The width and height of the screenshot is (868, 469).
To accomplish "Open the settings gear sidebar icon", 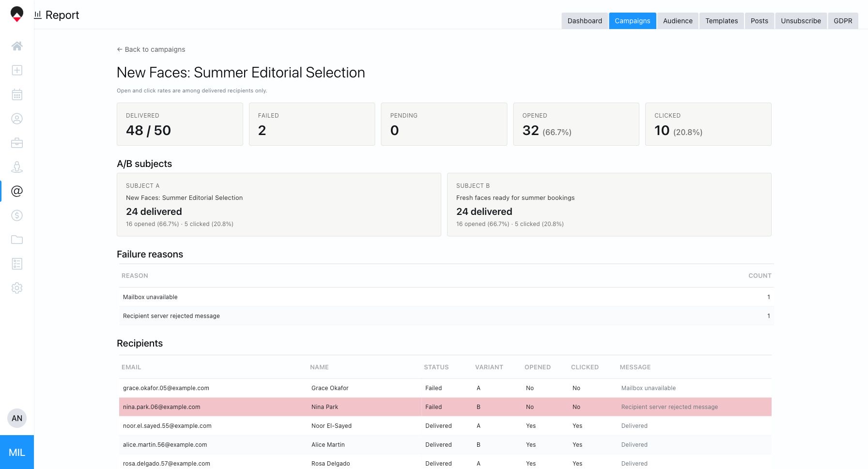I will point(17,288).
